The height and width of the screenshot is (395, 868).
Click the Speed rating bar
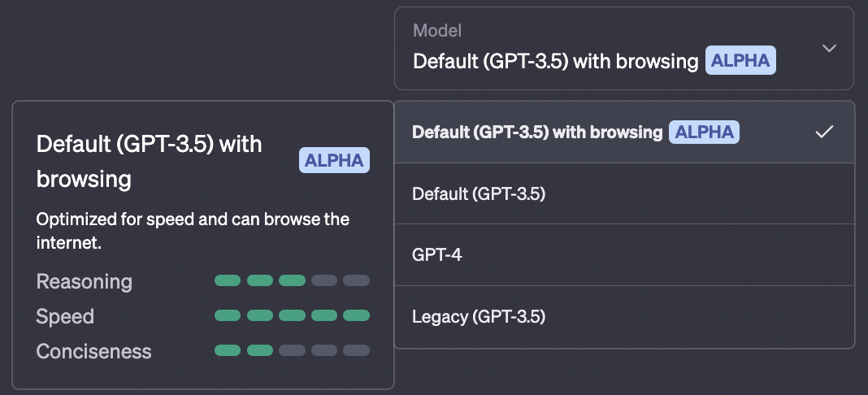[x=292, y=316]
